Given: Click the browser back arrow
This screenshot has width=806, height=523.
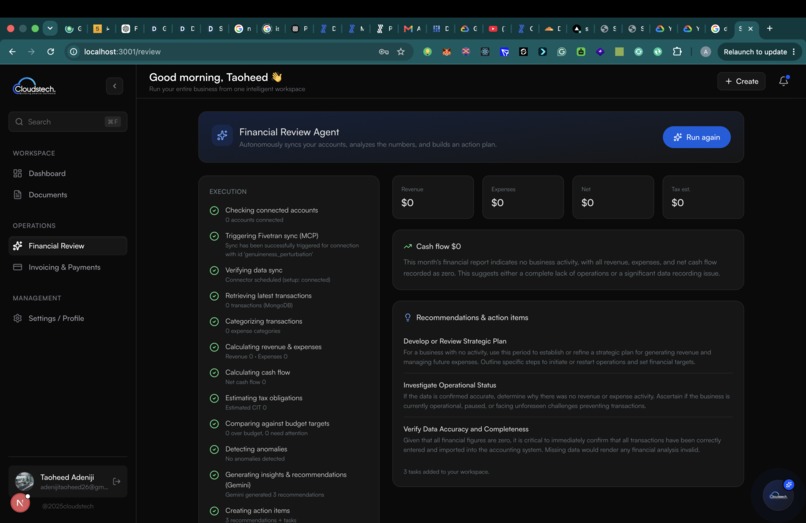Looking at the screenshot, I should [12, 51].
